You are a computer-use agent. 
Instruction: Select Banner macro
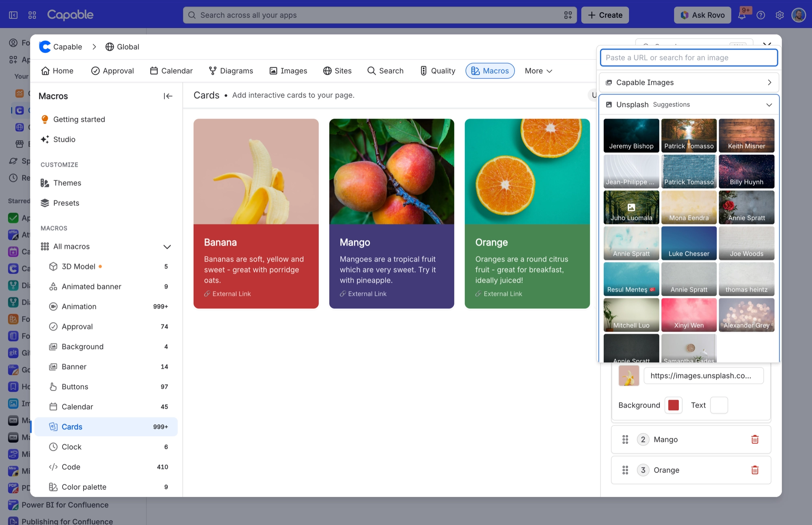tap(106, 367)
